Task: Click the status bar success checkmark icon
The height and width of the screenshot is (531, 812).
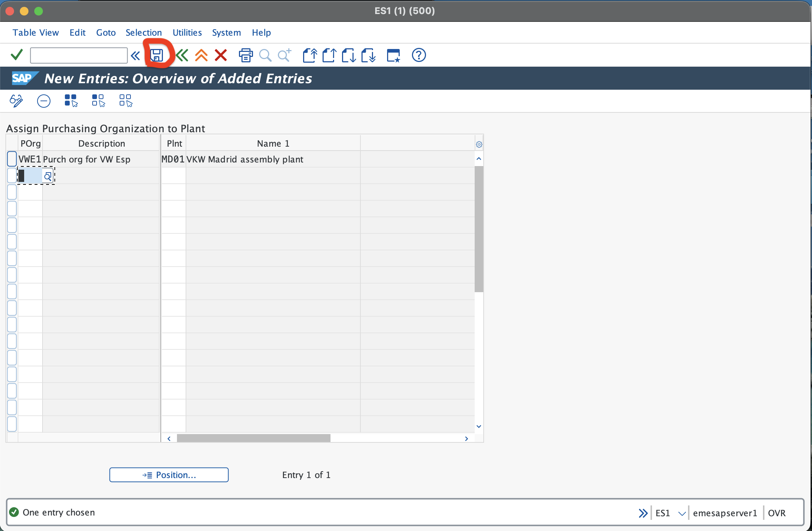Action: (x=14, y=512)
